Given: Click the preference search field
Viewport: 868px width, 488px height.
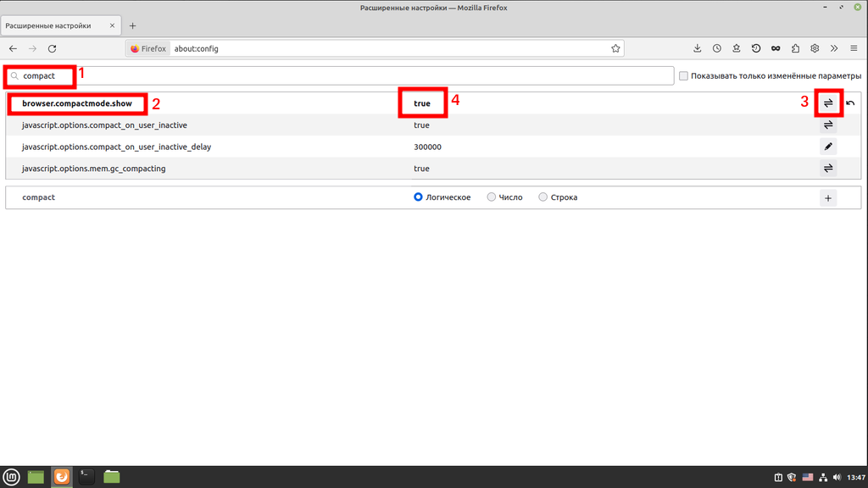Looking at the screenshot, I should coord(339,76).
